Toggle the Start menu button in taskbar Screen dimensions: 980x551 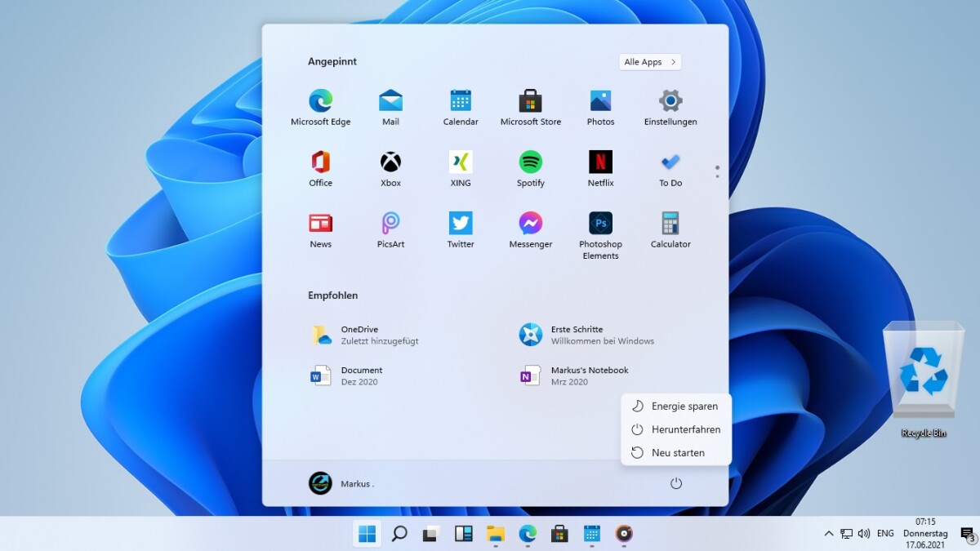[367, 534]
